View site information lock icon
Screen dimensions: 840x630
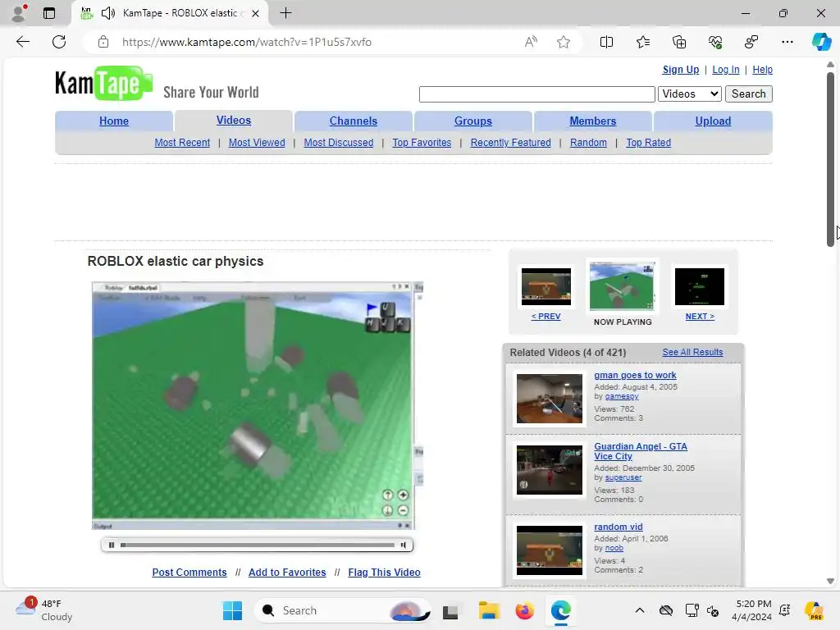tap(103, 42)
